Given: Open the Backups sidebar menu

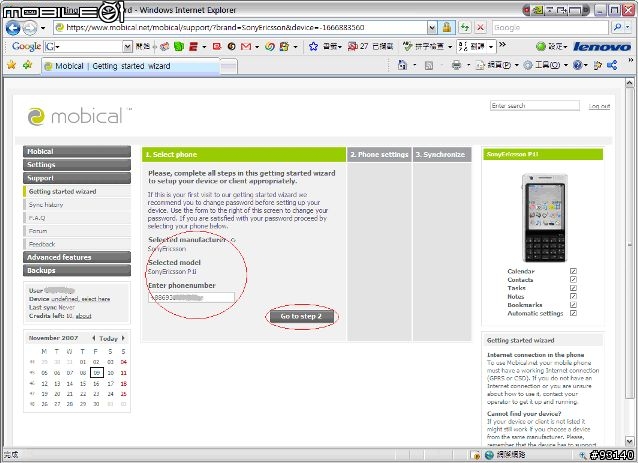Looking at the screenshot, I should (77, 271).
